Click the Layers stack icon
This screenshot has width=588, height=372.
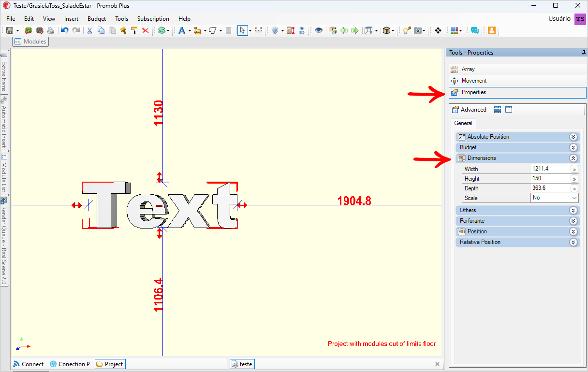pos(275,30)
